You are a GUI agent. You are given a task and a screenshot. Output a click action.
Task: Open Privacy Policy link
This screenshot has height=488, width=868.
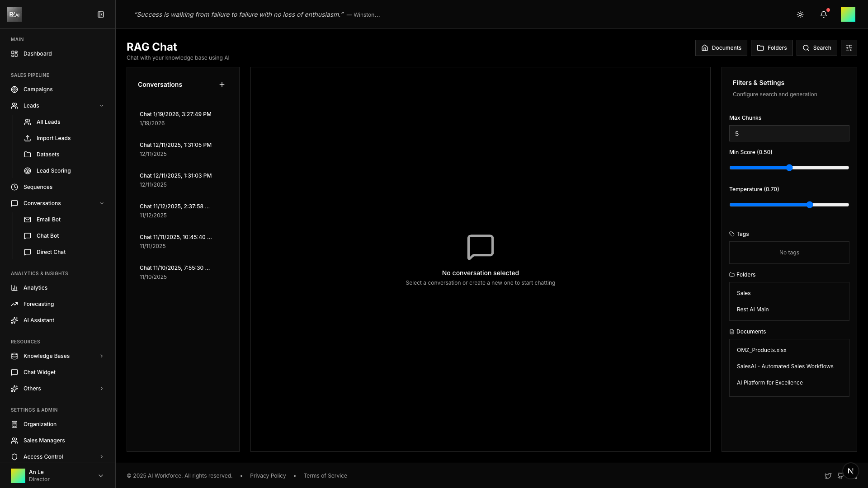point(268,476)
